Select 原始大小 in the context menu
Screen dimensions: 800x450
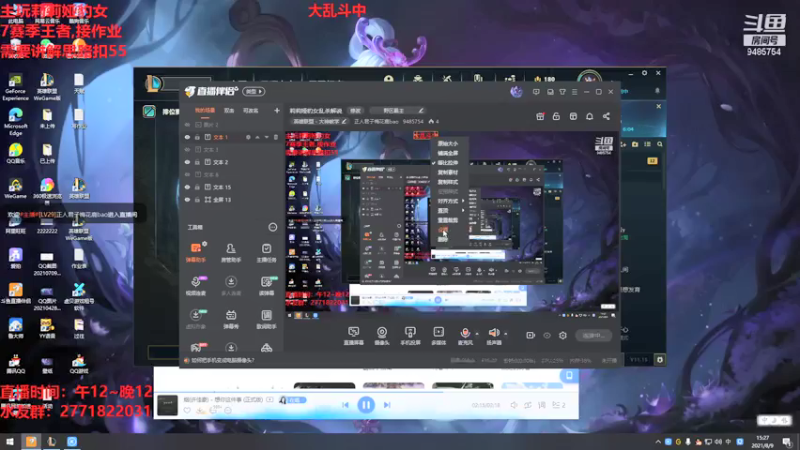pos(448,143)
